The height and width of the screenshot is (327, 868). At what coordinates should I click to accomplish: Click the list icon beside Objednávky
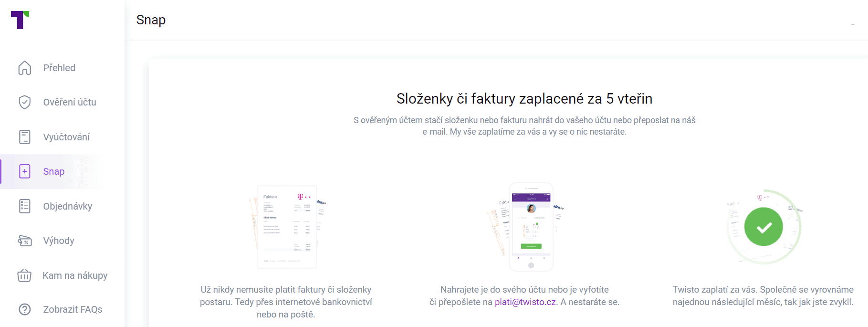click(25, 206)
